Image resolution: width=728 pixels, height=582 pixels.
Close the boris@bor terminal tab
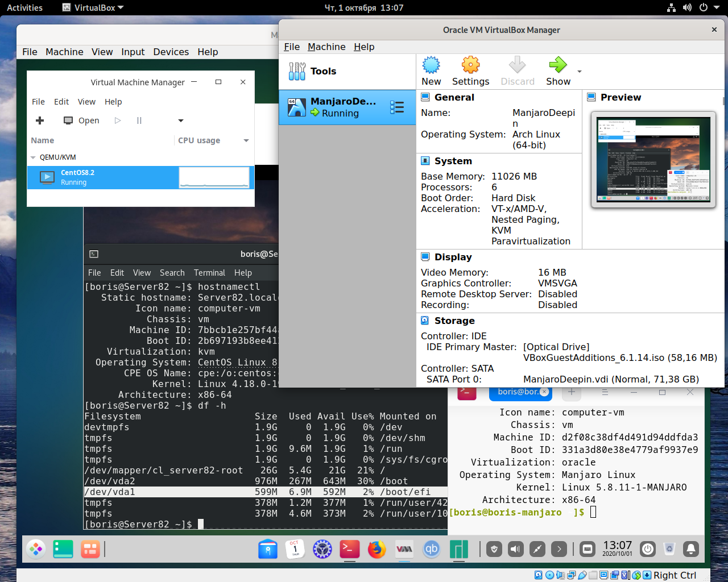[x=544, y=392]
